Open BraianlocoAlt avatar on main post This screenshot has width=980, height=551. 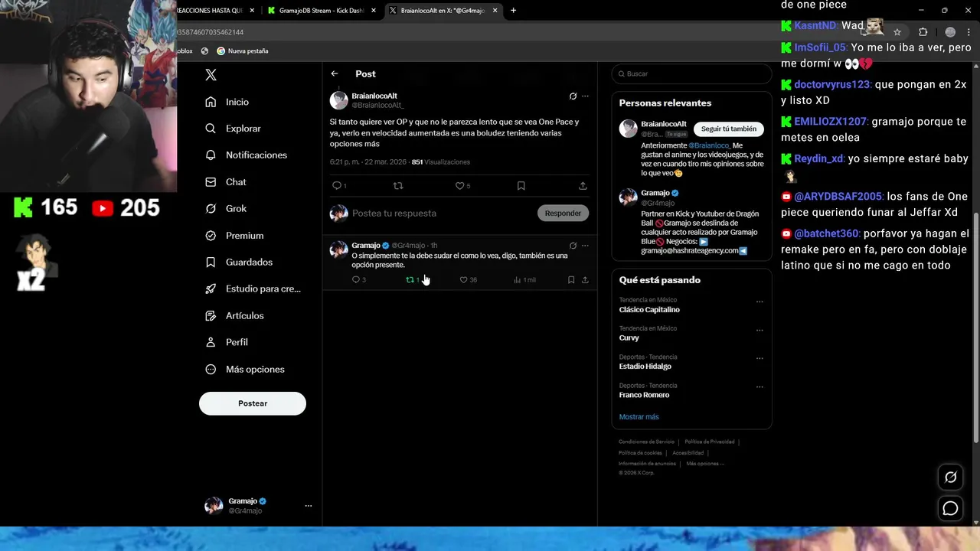[338, 100]
